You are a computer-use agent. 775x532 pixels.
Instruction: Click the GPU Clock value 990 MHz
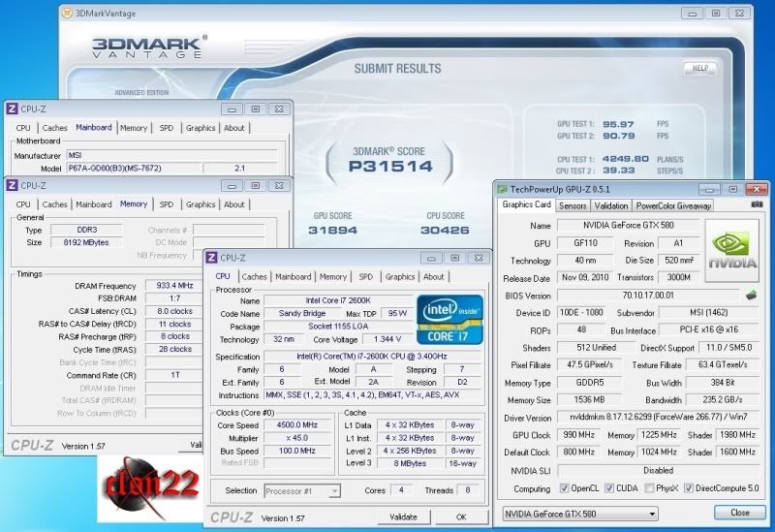point(578,434)
